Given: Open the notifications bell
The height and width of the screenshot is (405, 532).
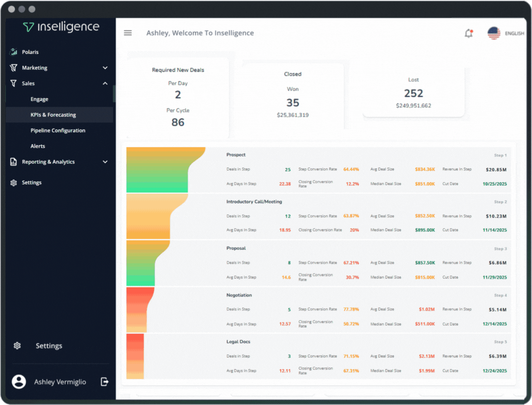Looking at the screenshot, I should coord(469,33).
